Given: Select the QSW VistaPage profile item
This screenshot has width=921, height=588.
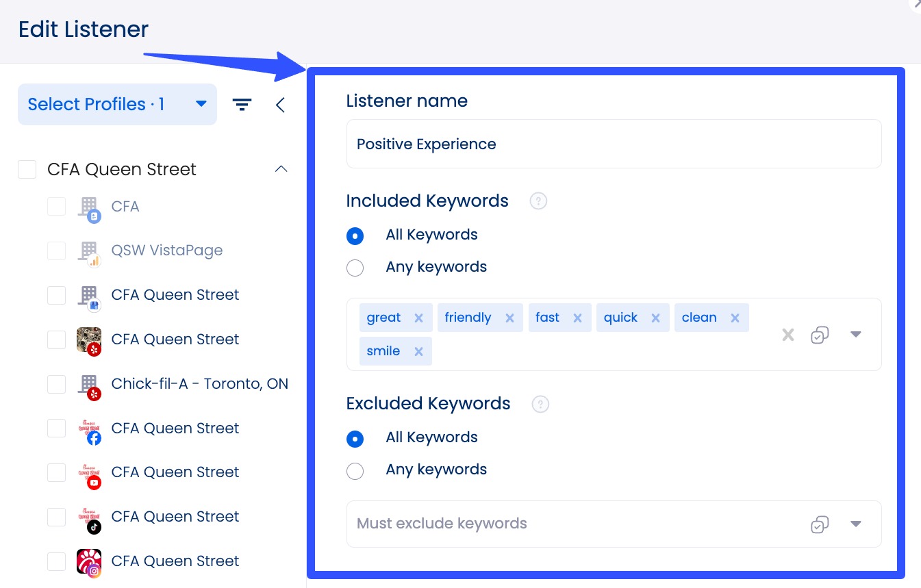Looking at the screenshot, I should tap(166, 251).
